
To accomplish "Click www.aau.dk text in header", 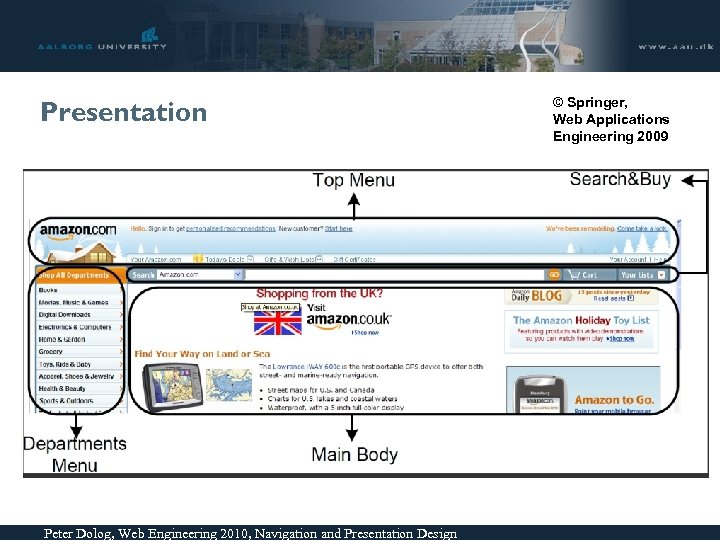I will [x=675, y=46].
